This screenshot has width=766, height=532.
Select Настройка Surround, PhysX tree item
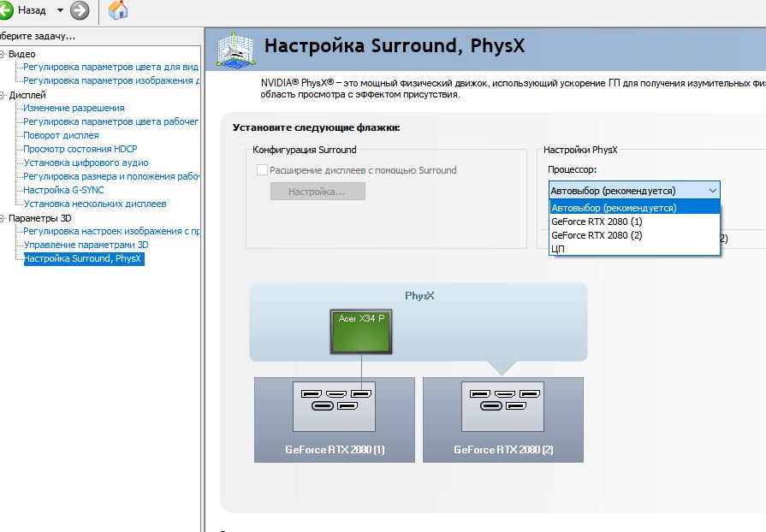[x=84, y=258]
